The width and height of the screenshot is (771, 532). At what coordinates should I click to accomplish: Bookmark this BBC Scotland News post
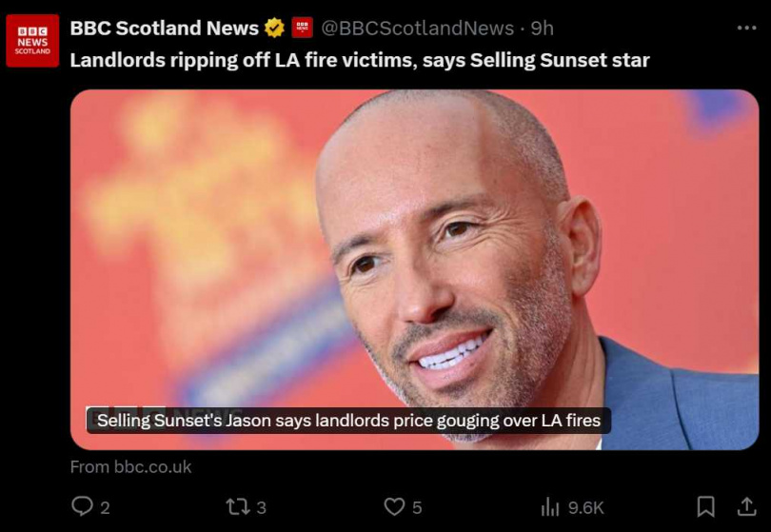click(705, 506)
